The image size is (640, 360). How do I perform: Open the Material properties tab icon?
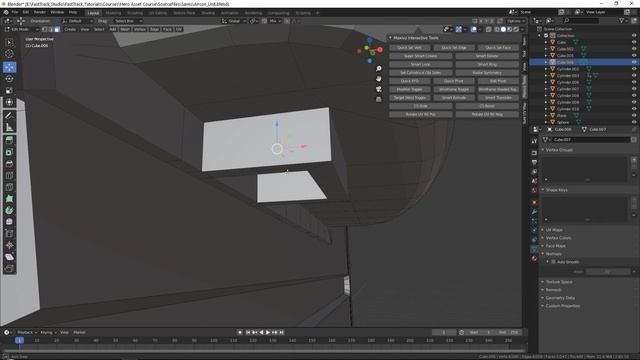click(534, 258)
